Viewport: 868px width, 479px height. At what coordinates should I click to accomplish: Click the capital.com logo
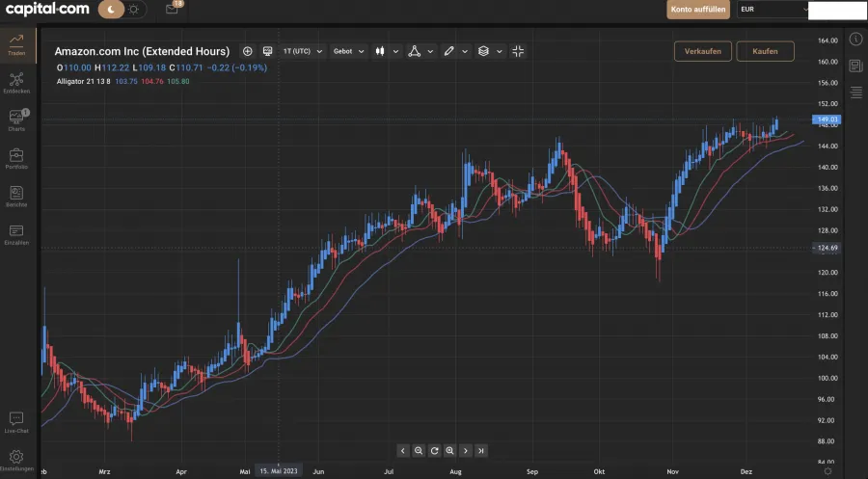[47, 9]
